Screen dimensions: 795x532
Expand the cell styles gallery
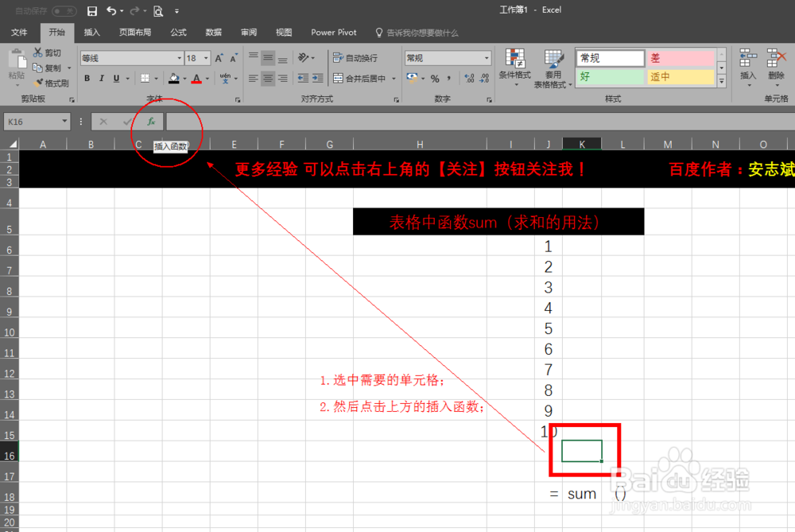pos(722,81)
